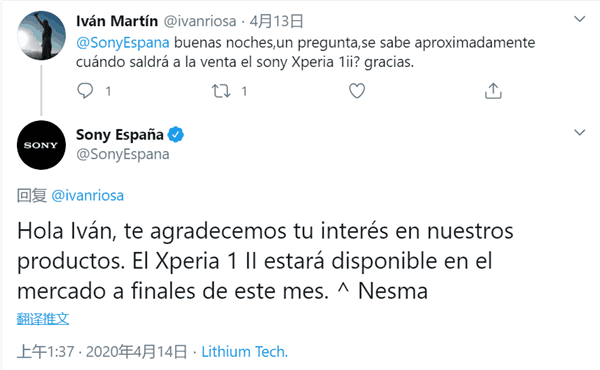Open the Lithium Tech. source link
The height and width of the screenshot is (370, 600).
click(245, 352)
